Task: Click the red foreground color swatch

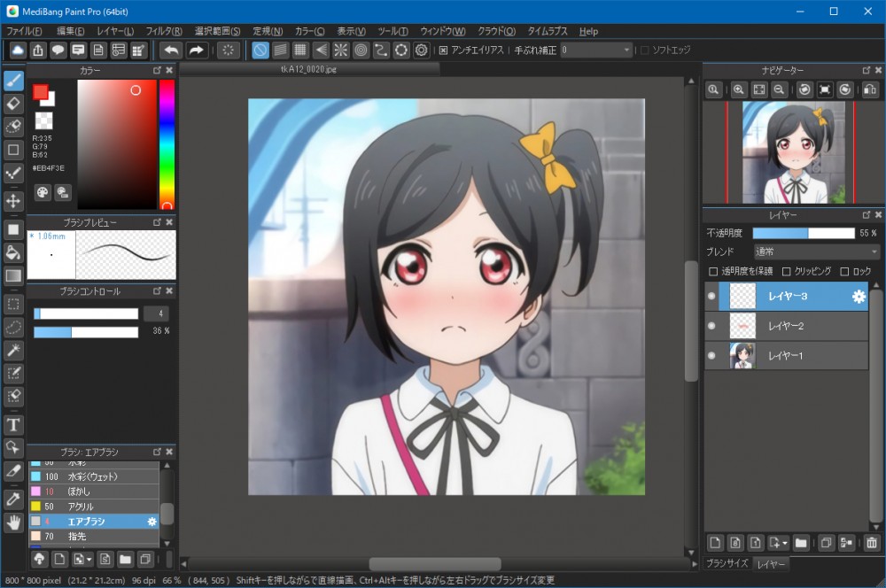Action: (40, 92)
